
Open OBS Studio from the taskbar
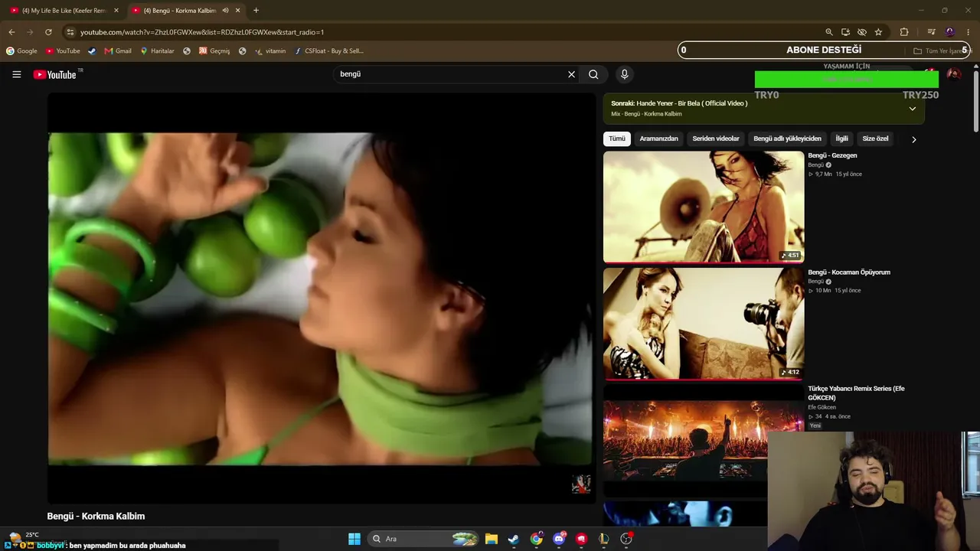[x=626, y=539]
